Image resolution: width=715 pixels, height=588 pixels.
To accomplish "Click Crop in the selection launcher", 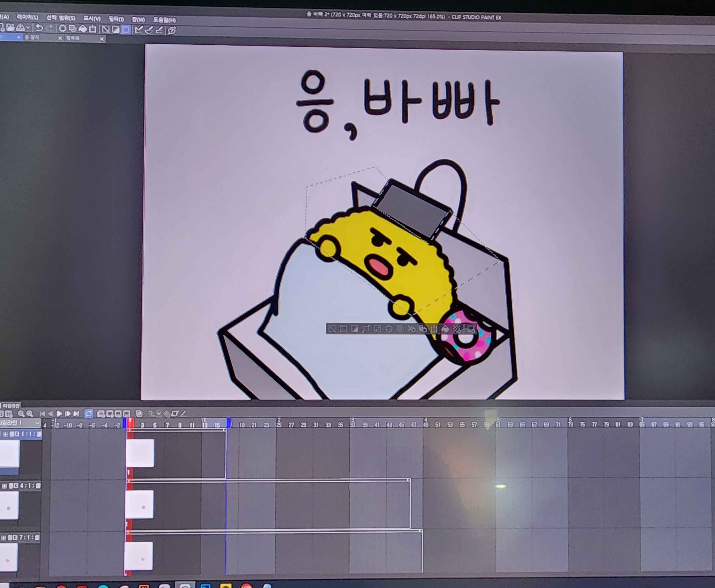I will click(343, 329).
